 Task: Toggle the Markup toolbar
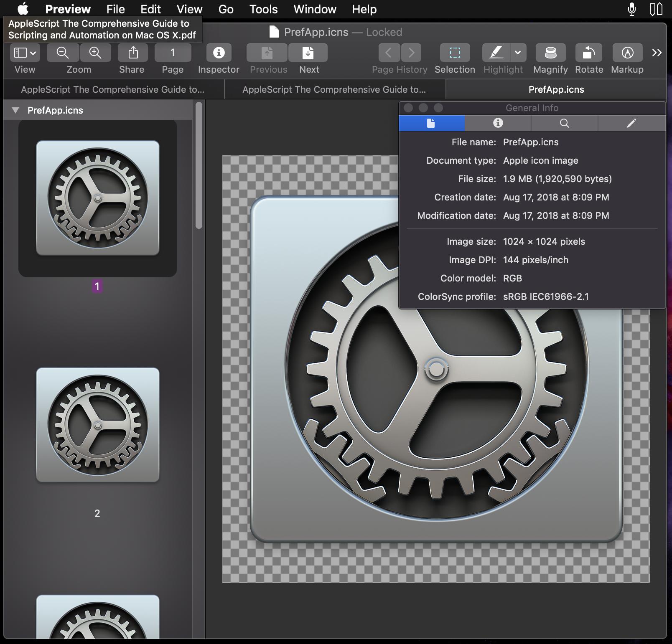pyautogui.click(x=627, y=53)
